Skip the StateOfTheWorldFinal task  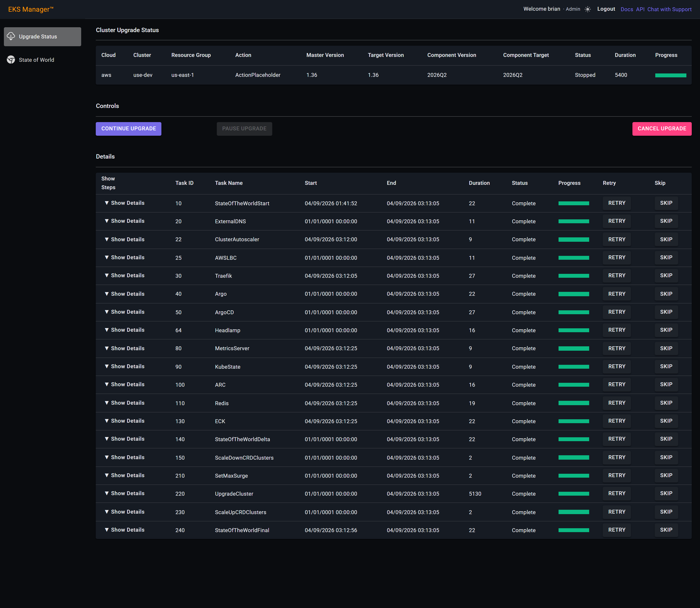[666, 530]
